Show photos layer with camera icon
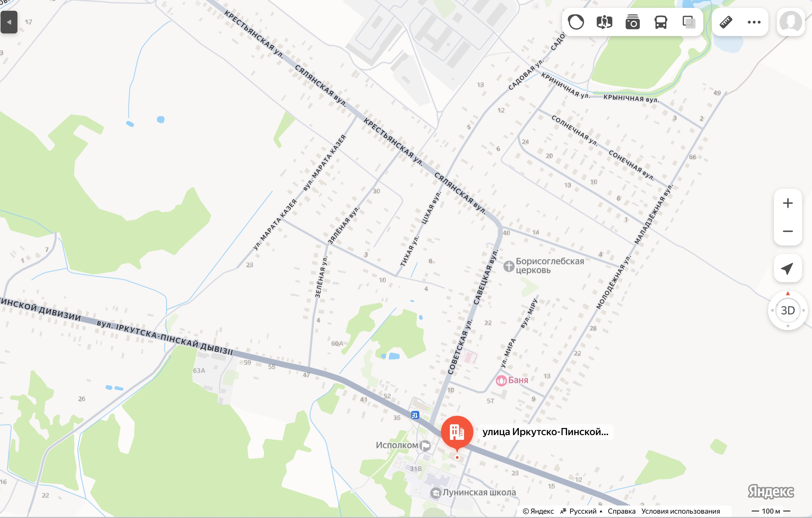 click(x=633, y=22)
